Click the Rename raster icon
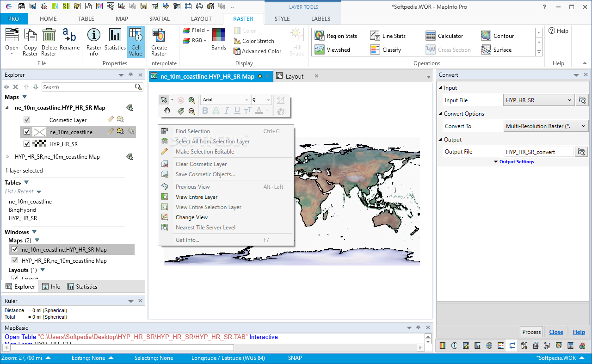 (69, 39)
